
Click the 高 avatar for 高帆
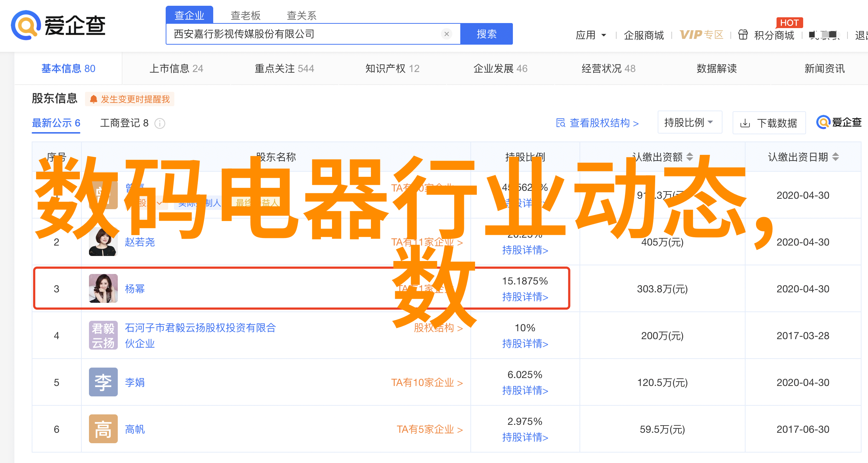tap(103, 429)
